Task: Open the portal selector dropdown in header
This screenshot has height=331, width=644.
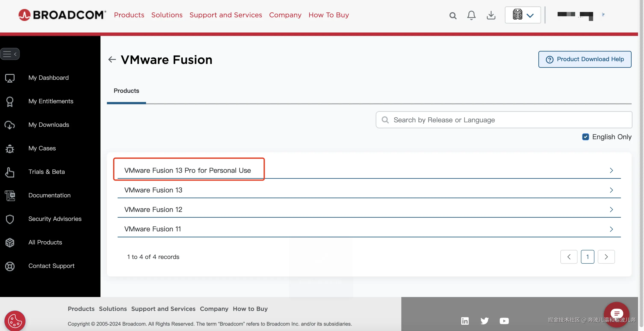Action: [x=523, y=15]
